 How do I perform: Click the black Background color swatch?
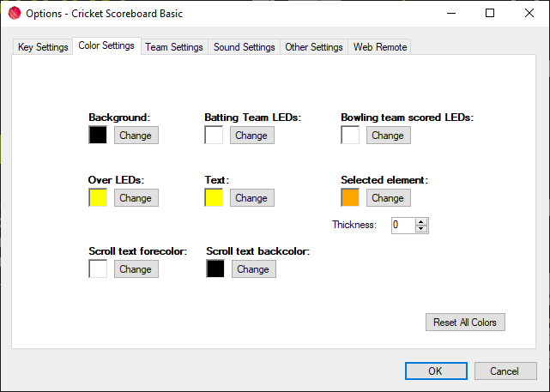click(x=98, y=136)
